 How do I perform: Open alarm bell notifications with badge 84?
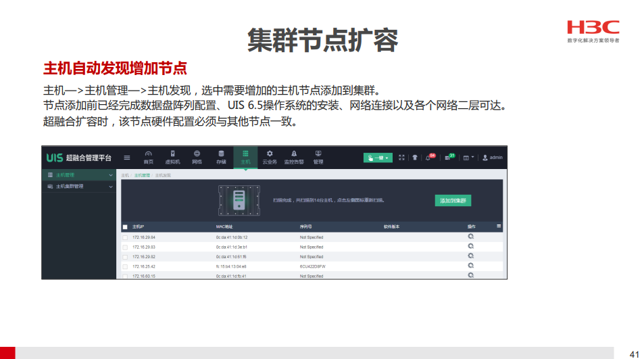coord(430,158)
